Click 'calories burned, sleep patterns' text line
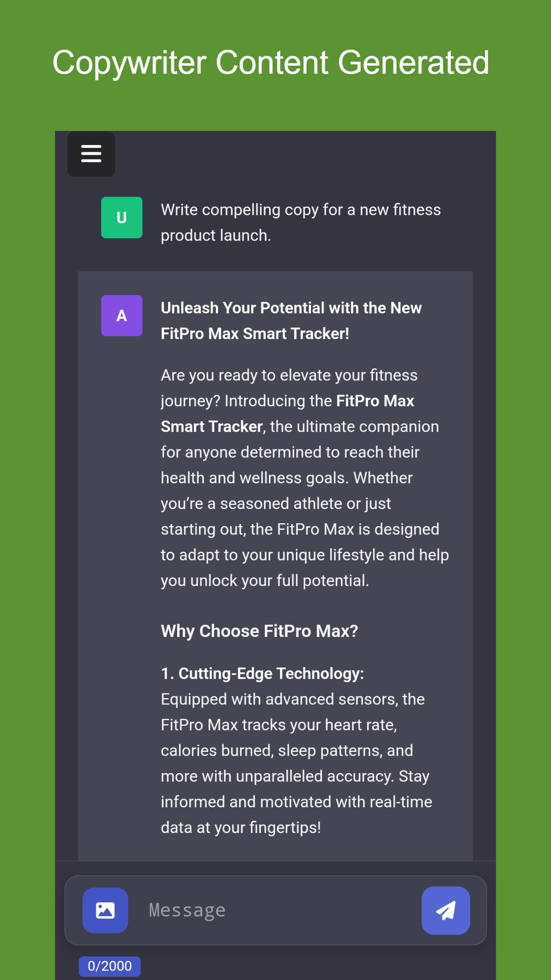The height and width of the screenshot is (980, 551). [x=287, y=751]
